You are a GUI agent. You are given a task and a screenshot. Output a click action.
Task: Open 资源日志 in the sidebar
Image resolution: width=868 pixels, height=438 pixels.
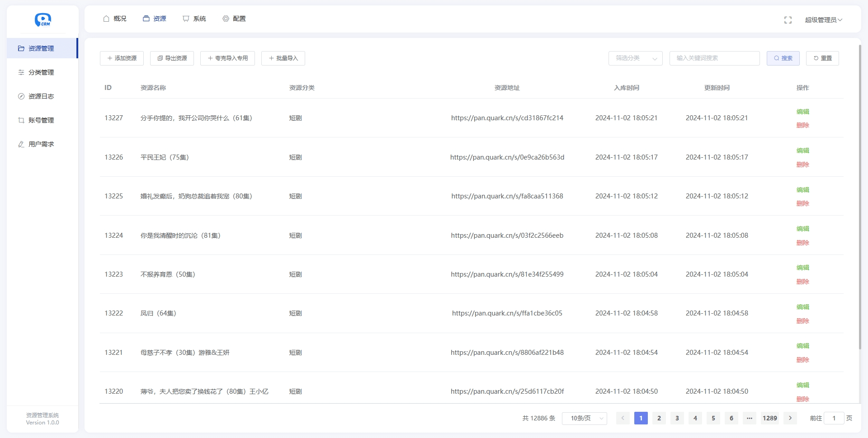[x=40, y=96]
